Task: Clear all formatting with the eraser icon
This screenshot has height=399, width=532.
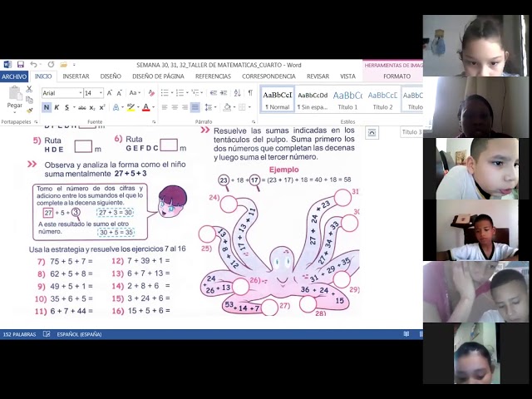Action: 151,93
